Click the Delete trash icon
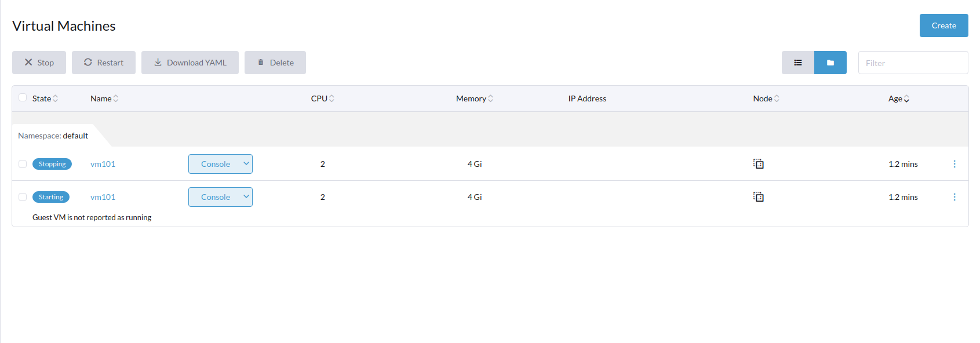This screenshot has height=343, width=980. (x=260, y=62)
